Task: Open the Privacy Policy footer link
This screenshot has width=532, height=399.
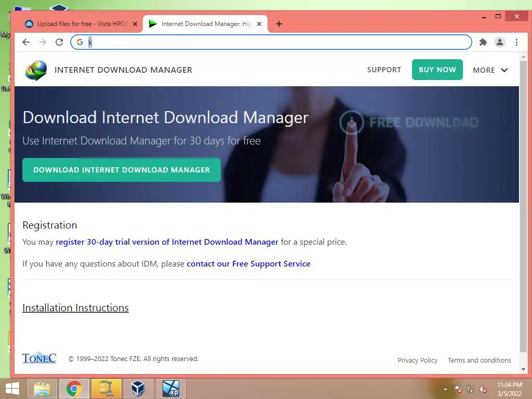Action: pyautogui.click(x=417, y=361)
